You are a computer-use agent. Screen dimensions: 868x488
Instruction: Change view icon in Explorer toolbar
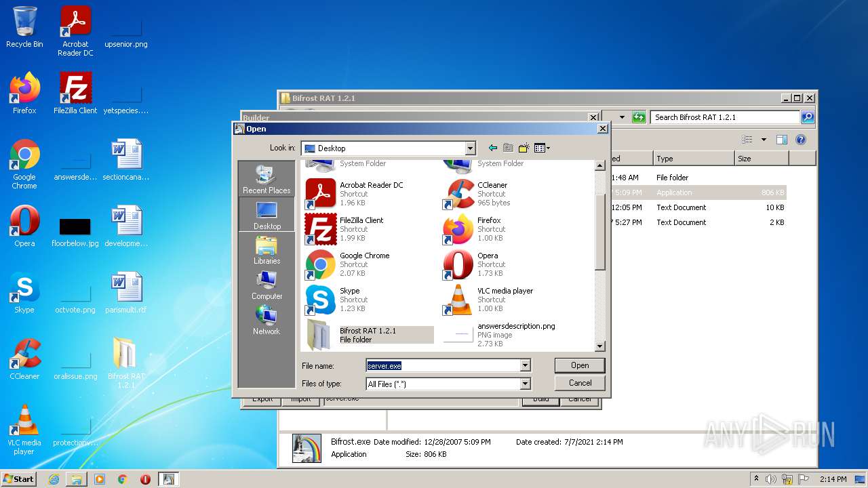(x=747, y=140)
